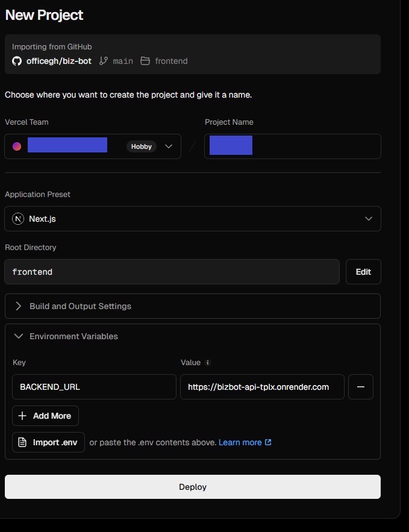Click Add More to add a variable
Screen dimensions: 409x532
coord(45,416)
